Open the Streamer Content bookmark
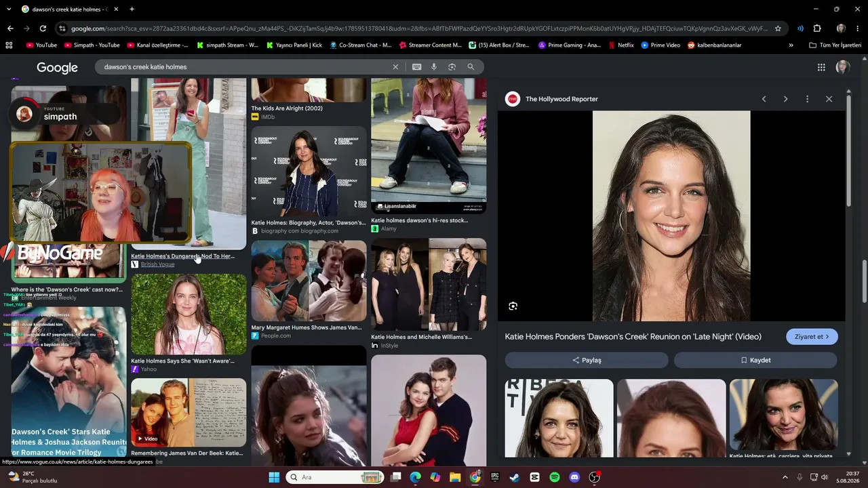The width and height of the screenshot is (868, 488). tap(431, 45)
